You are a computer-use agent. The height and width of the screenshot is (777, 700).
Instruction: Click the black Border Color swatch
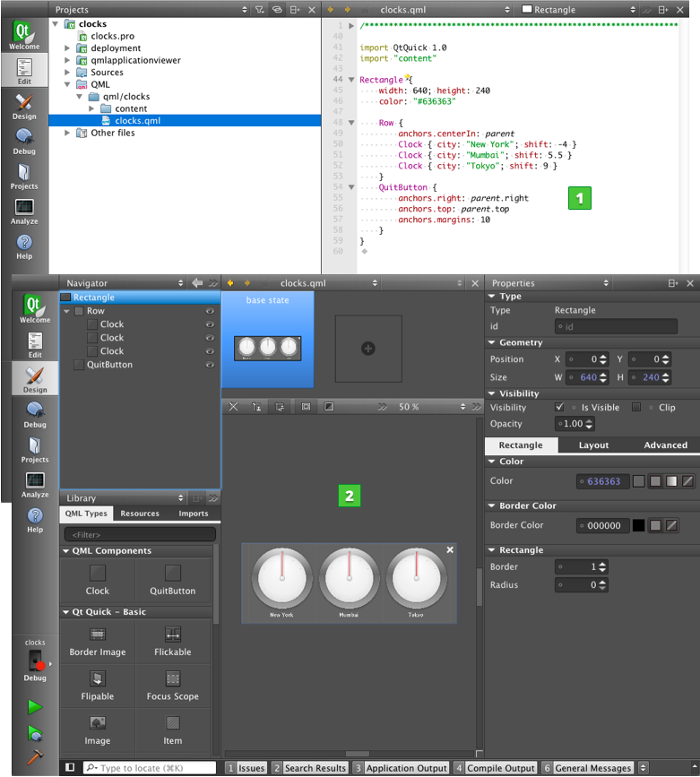(x=638, y=525)
